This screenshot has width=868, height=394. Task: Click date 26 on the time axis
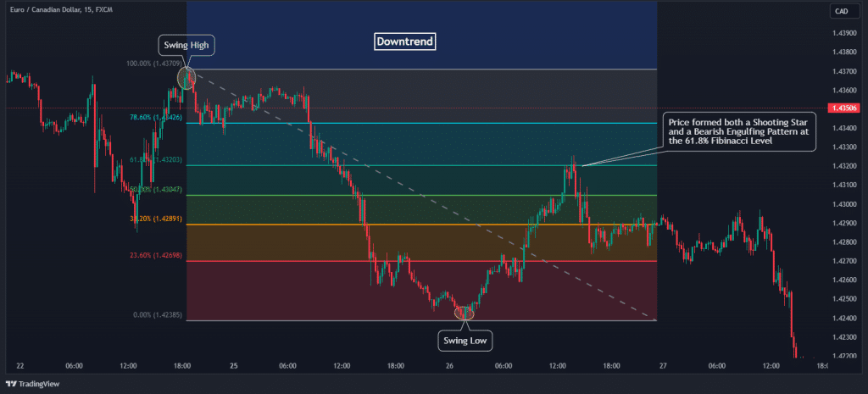click(449, 366)
